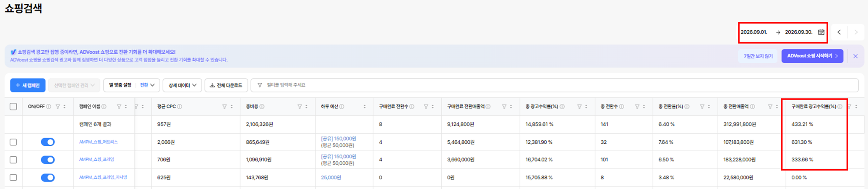Check the box for AMPM_쇼핑_매트리스 row

13,142
